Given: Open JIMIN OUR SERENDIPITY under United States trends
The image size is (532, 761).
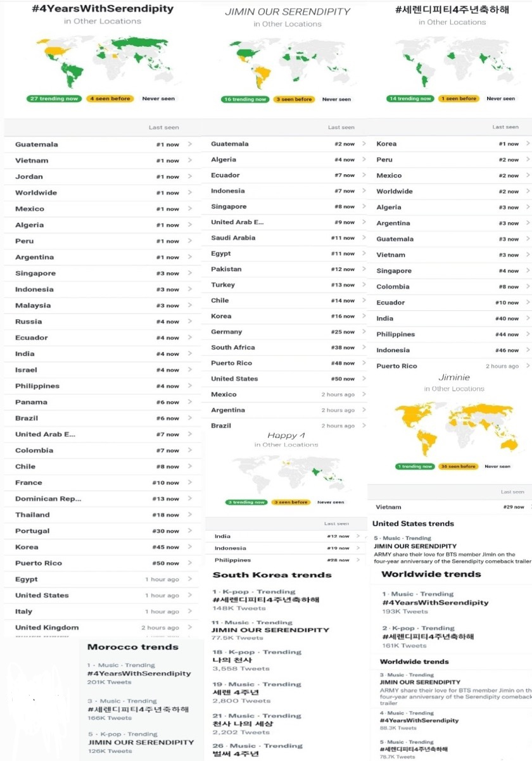Looking at the screenshot, I should click(x=415, y=546).
